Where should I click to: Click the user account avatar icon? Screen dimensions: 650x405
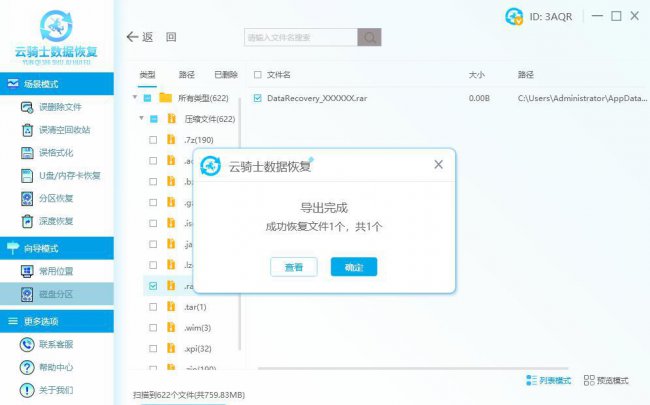click(x=514, y=17)
